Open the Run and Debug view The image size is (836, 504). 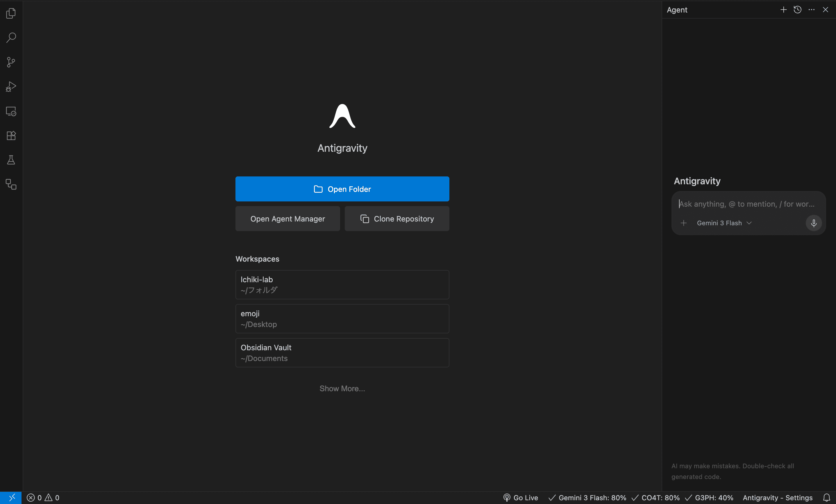tap(11, 87)
